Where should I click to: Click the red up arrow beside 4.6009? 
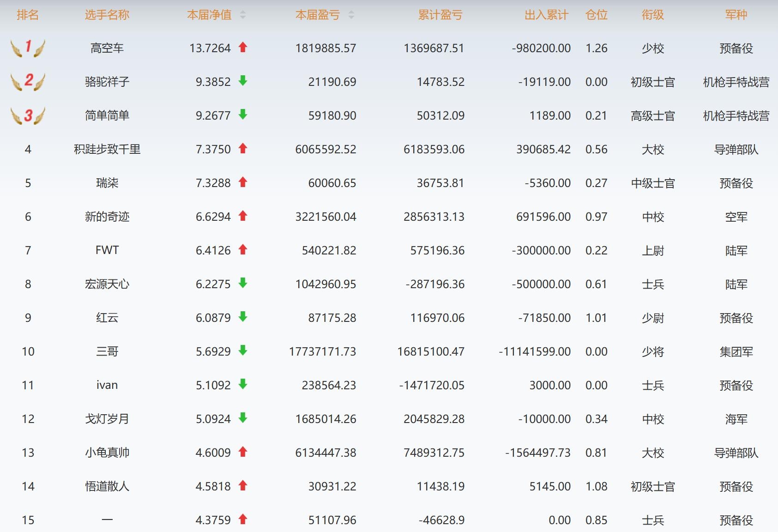(243, 452)
